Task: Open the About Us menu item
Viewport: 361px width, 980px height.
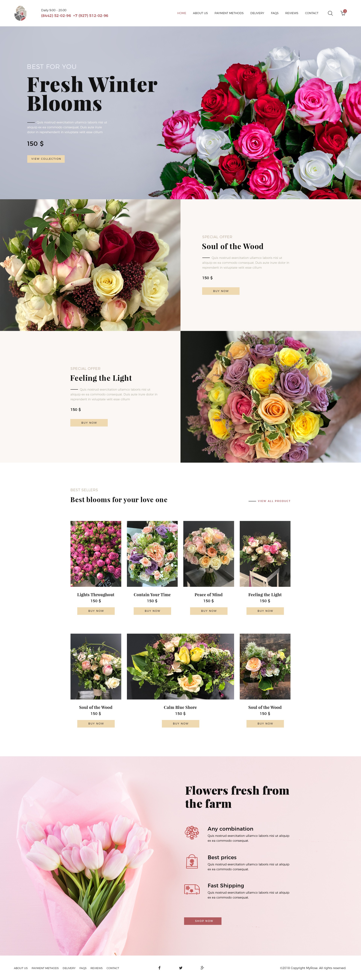Action: pyautogui.click(x=200, y=13)
